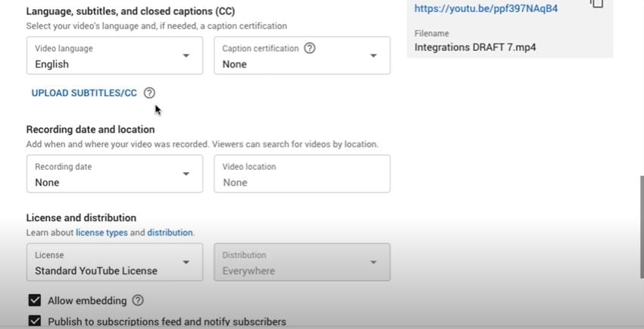
Task: Click help icon next to Caption certification
Action: (x=309, y=48)
